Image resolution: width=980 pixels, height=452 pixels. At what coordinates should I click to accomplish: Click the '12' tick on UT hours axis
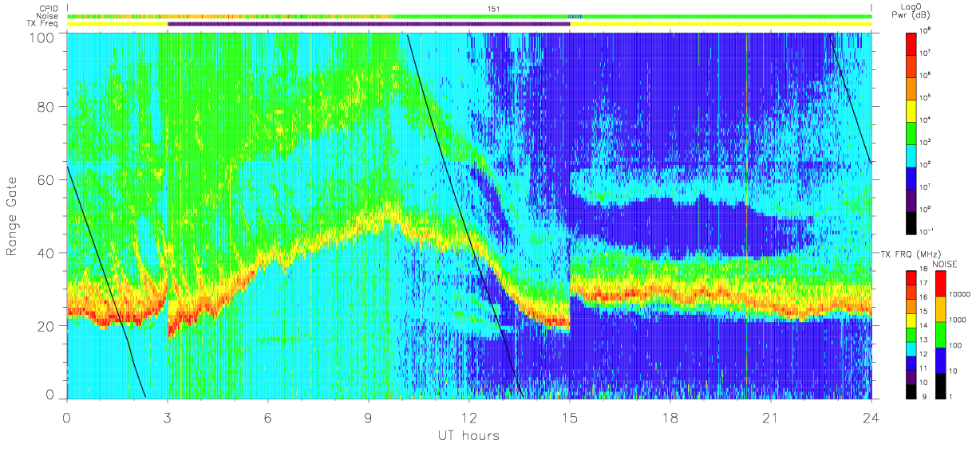[469, 419]
